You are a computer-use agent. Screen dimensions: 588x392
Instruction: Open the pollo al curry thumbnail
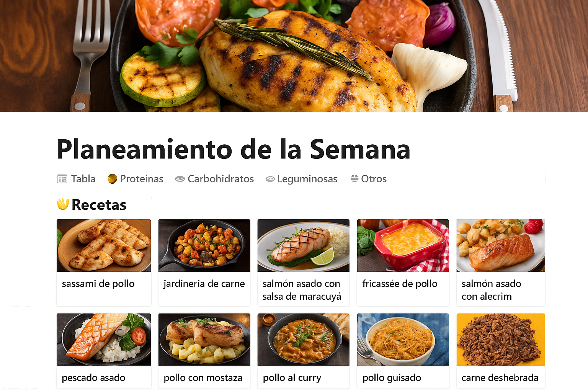pos(304,340)
